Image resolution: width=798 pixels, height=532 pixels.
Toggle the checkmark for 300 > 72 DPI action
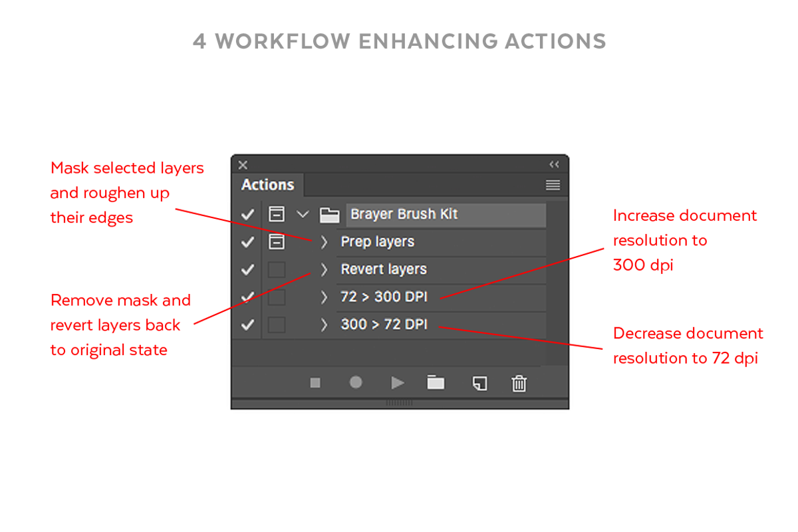coord(247,325)
